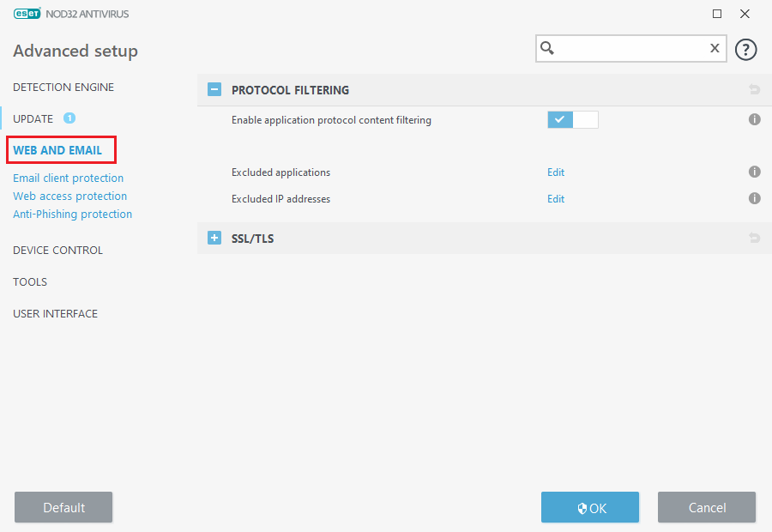This screenshot has width=772, height=532.
Task: Edit the Excluded applications list
Action: pos(556,172)
